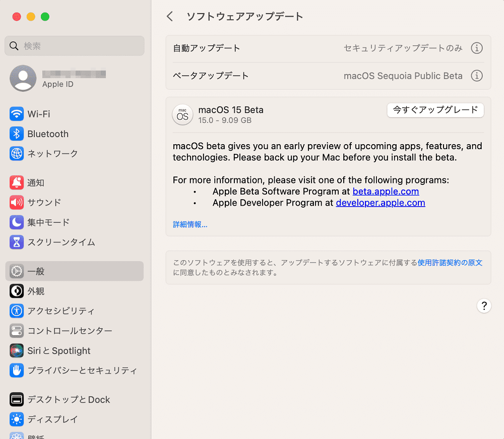Image resolution: width=504 pixels, height=439 pixels.
Task: Click the info icon for 自動アップデート
Action: pyautogui.click(x=477, y=48)
